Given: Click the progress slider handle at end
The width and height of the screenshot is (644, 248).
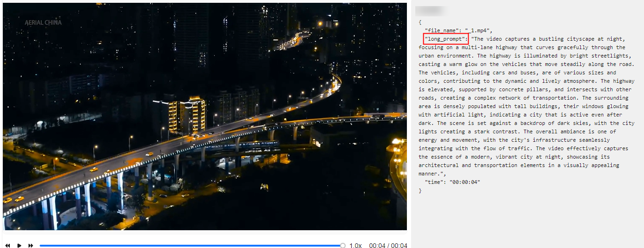Looking at the screenshot, I should coord(343,245).
